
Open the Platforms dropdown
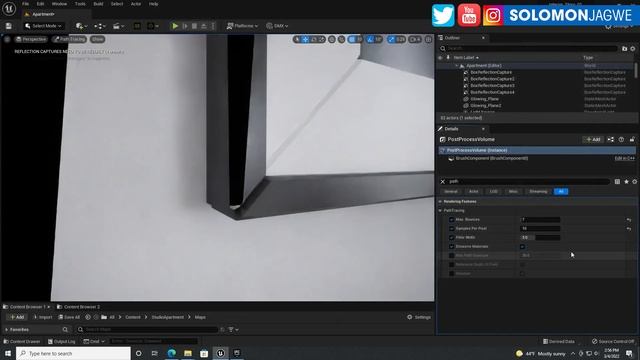coord(242,26)
